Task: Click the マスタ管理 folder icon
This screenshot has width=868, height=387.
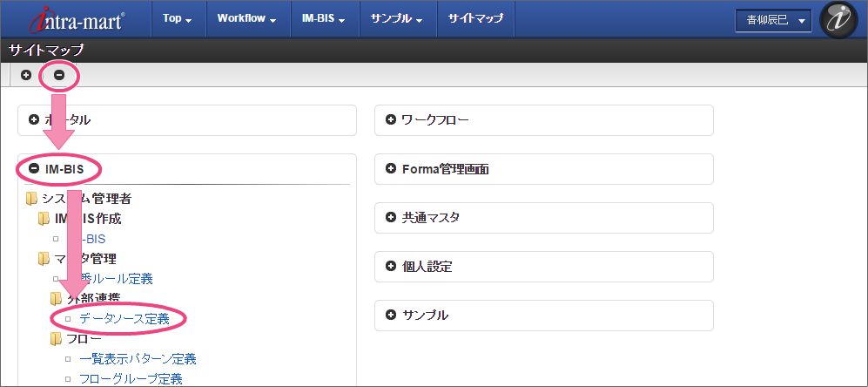Action: pos(44,258)
